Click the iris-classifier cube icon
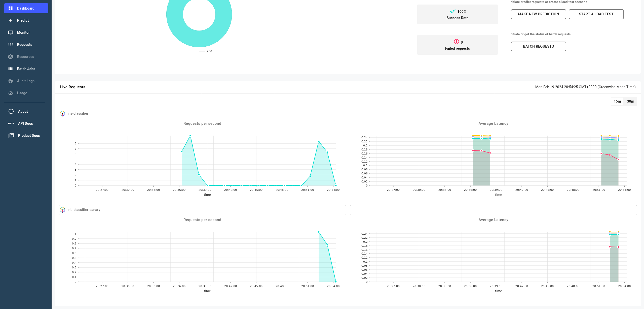Image resolution: width=644 pixels, height=309 pixels. (x=62, y=113)
